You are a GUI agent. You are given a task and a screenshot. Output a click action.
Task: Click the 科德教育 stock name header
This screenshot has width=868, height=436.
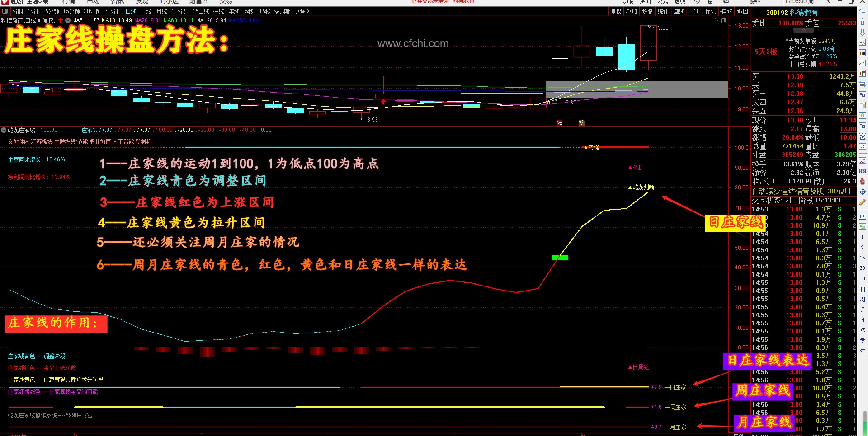coord(804,13)
